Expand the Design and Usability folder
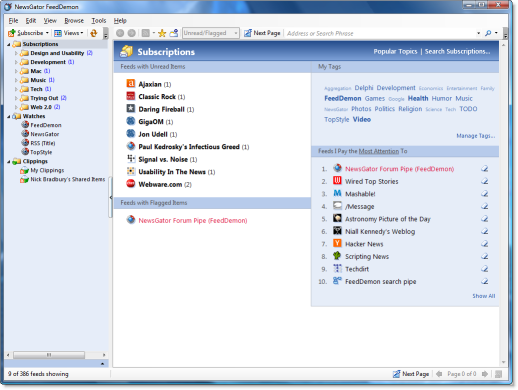The height and width of the screenshot is (390, 518). 16,53
